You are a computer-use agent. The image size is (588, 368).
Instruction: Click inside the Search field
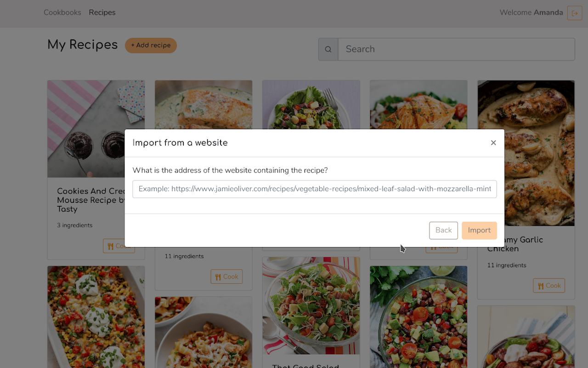[457, 49]
